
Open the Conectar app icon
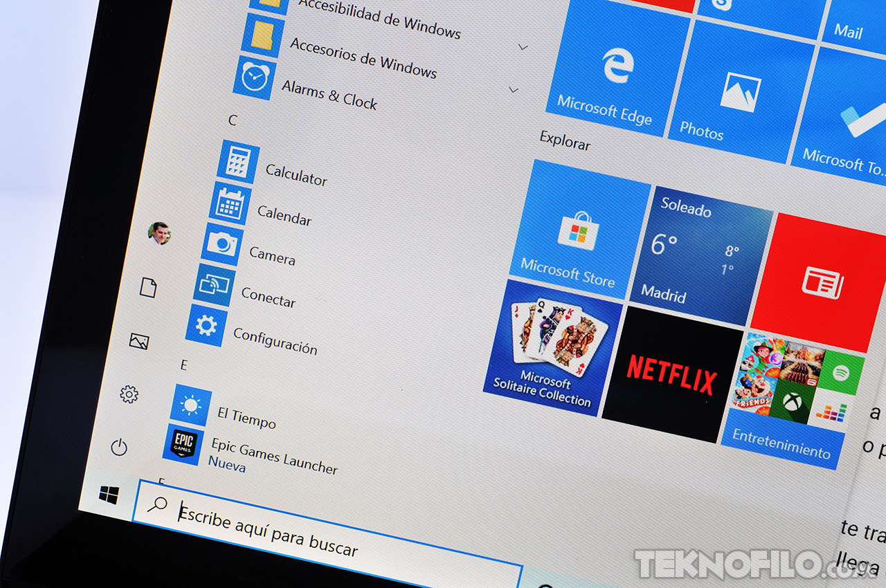(214, 284)
